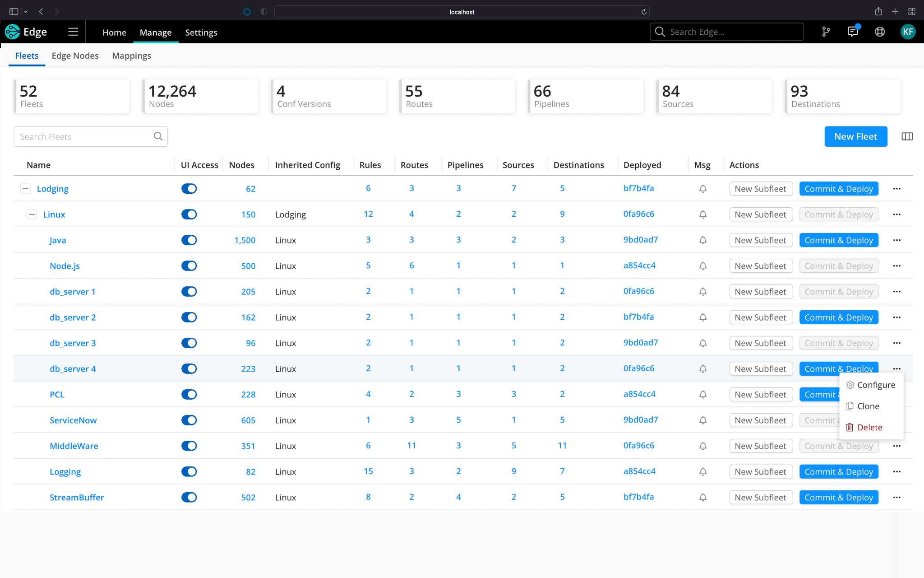Open the KF user avatar menu
The width and height of the screenshot is (924, 578).
pyautogui.click(x=908, y=32)
